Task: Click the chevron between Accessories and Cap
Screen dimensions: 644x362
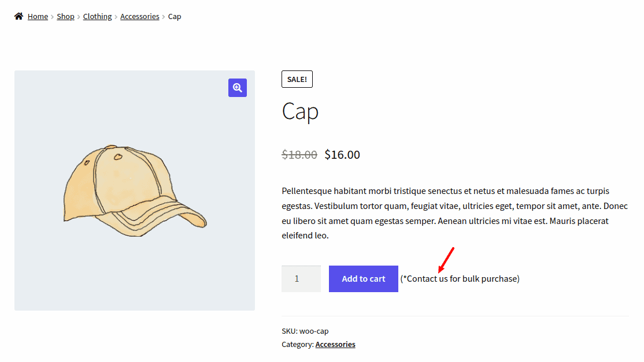Action: (164, 17)
